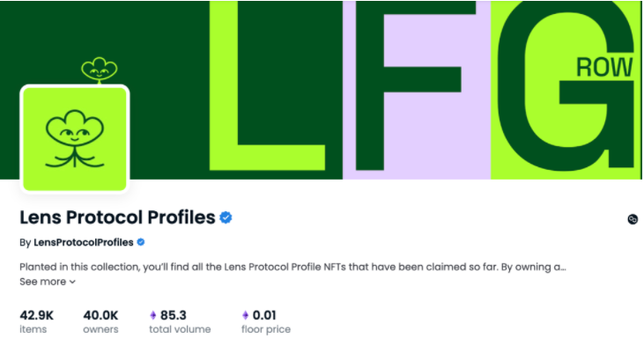
Task: Click the blue verified badge beside collection title
Action: click(226, 217)
